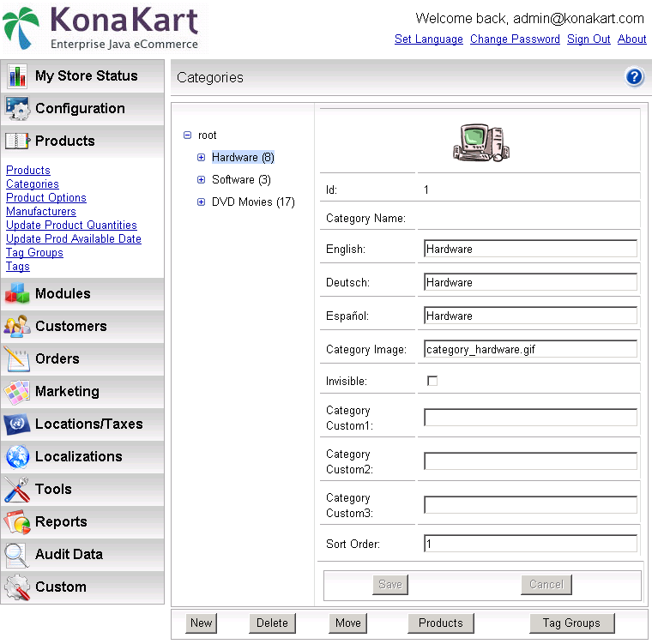This screenshot has height=644, width=652.
Task: Click the Cancel button
Action: pos(546,585)
